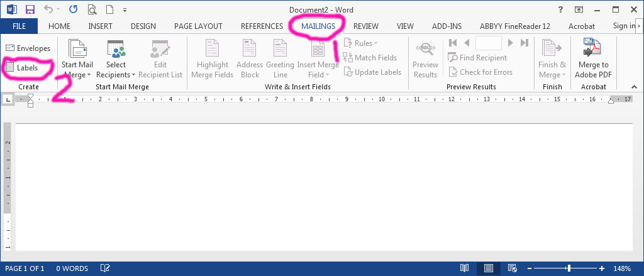Click inside the blank document page

(324, 187)
